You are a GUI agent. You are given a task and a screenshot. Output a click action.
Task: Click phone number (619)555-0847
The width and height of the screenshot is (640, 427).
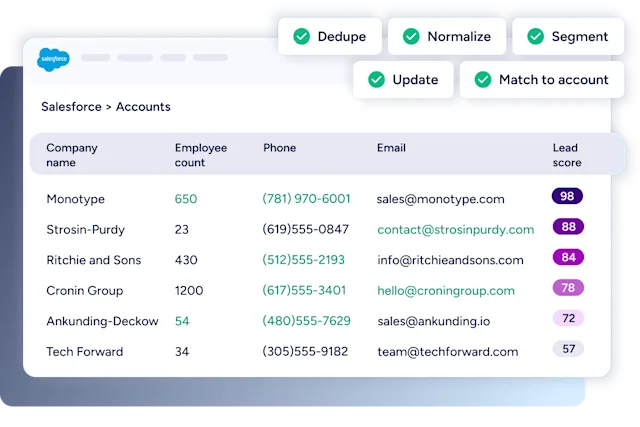tap(306, 229)
